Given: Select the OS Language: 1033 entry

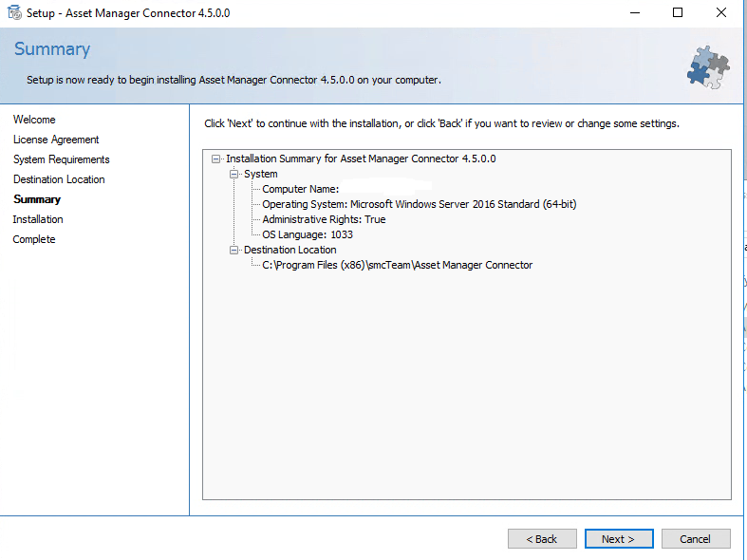Looking at the screenshot, I should point(308,234).
